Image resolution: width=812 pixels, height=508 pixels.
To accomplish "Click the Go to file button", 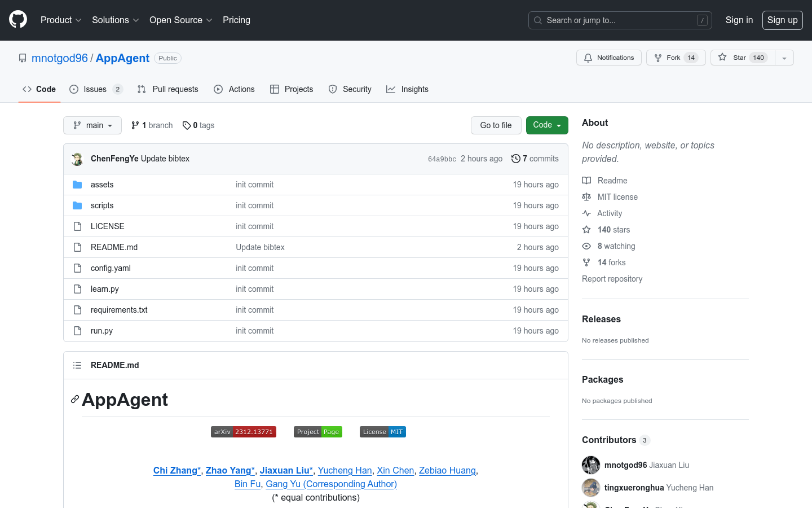I will pyautogui.click(x=496, y=125).
